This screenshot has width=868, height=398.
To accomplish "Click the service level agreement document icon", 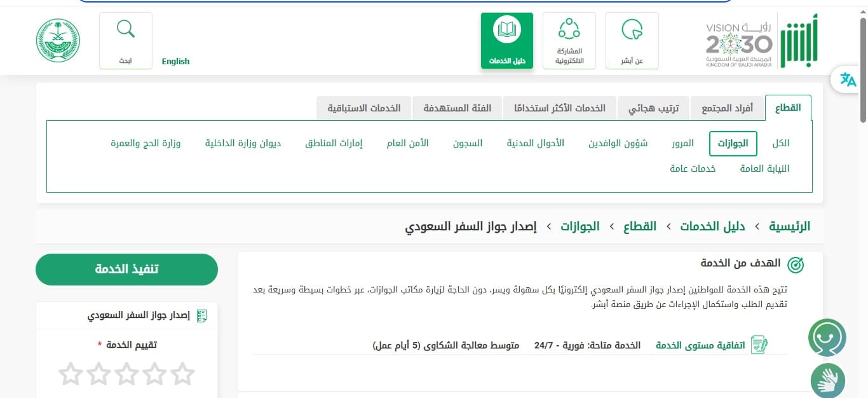I will tap(759, 345).
